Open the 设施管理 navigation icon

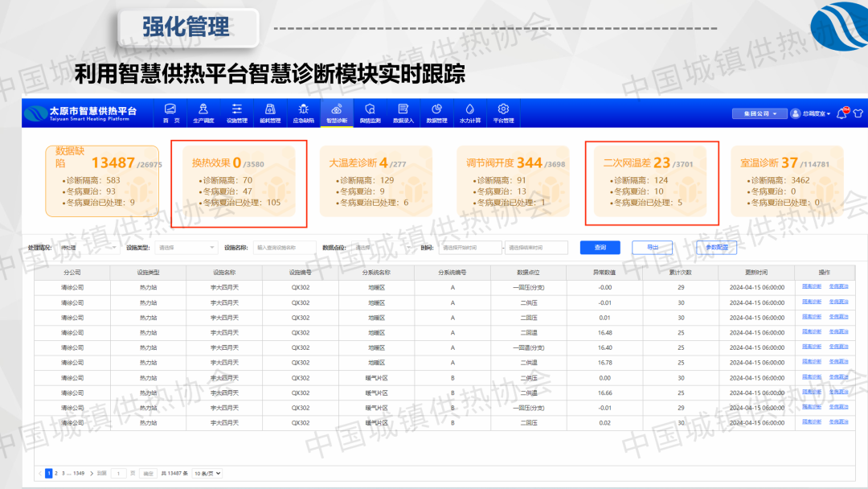(237, 109)
